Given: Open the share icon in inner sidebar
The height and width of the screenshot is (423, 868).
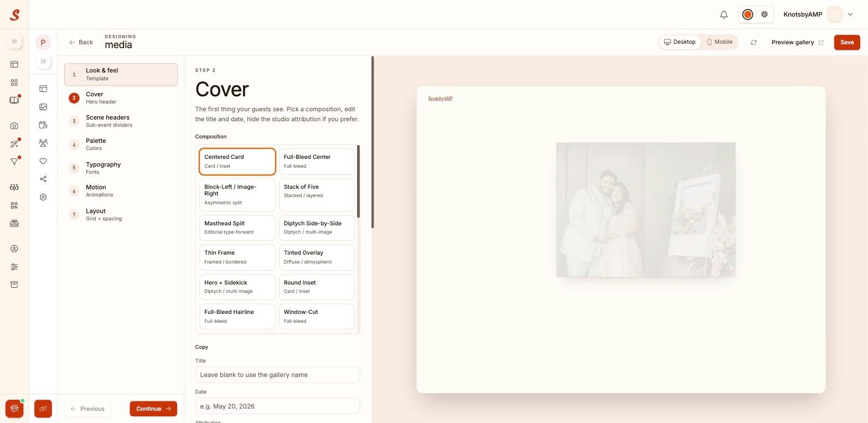Looking at the screenshot, I should (43, 179).
